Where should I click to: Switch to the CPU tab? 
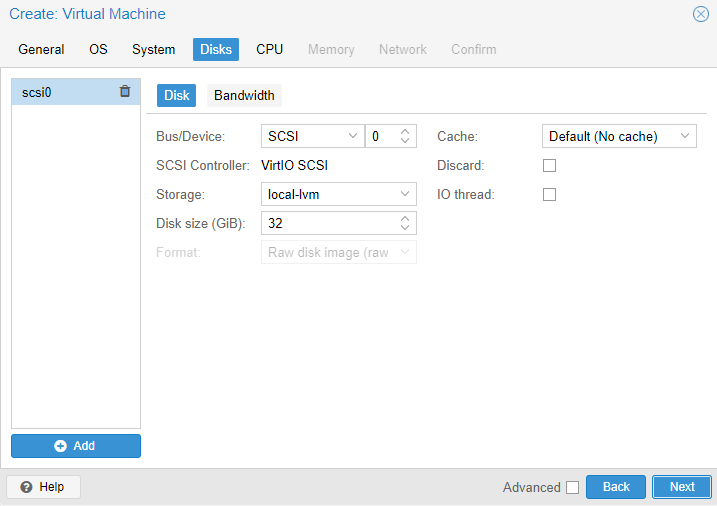[269, 49]
